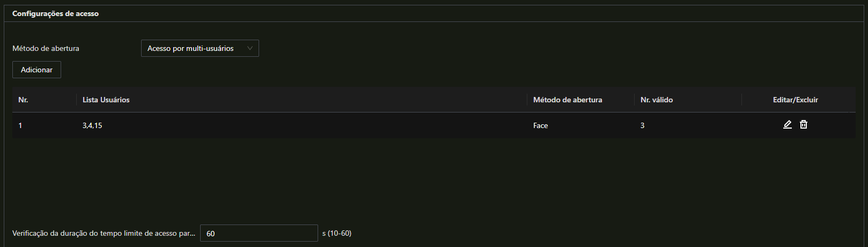The width and height of the screenshot is (868, 247).
Task: Select the user list cell 3,4,15
Action: coord(92,125)
